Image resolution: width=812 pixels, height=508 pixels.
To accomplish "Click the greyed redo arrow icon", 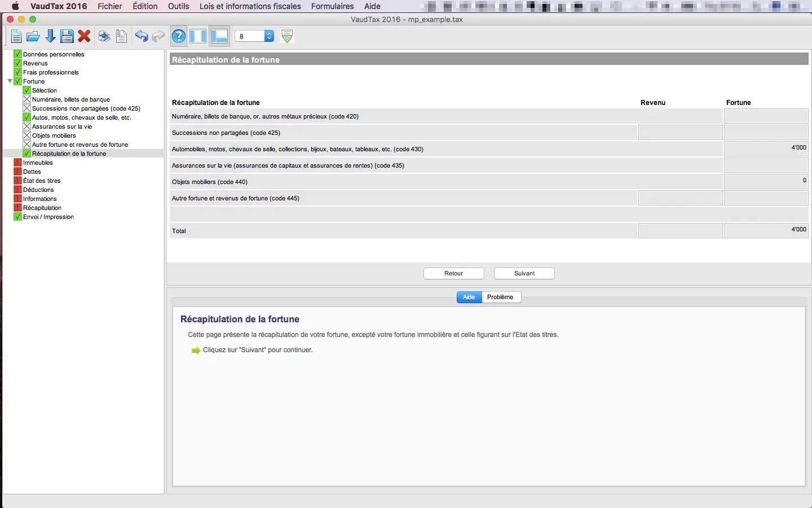I will 158,37.
